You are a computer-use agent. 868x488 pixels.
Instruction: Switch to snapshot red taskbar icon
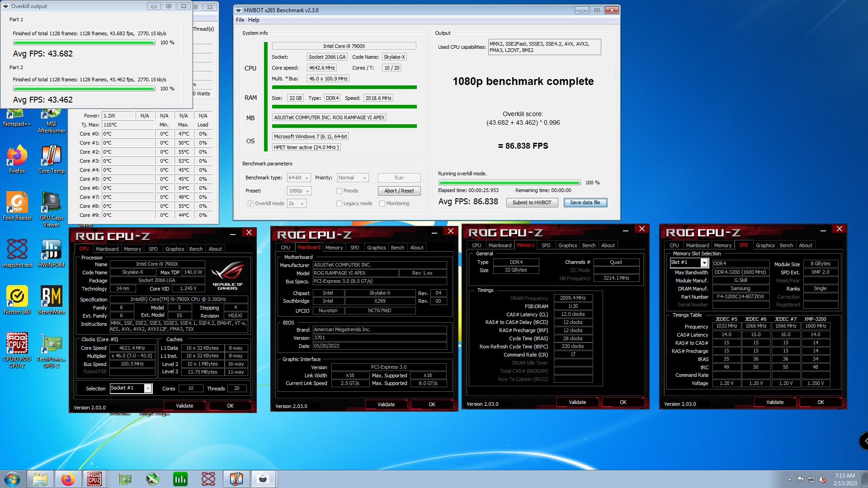click(208, 479)
